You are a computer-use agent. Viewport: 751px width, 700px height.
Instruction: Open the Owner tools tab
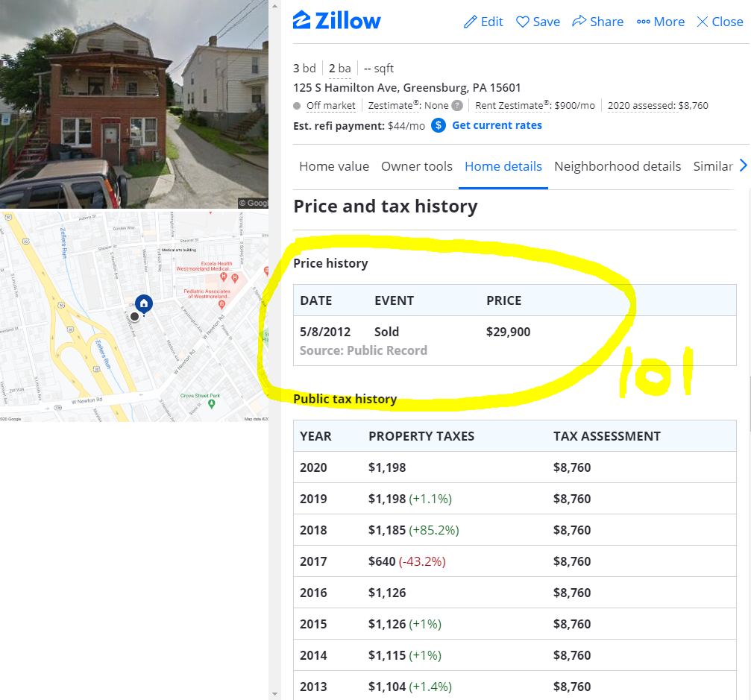pos(417,166)
